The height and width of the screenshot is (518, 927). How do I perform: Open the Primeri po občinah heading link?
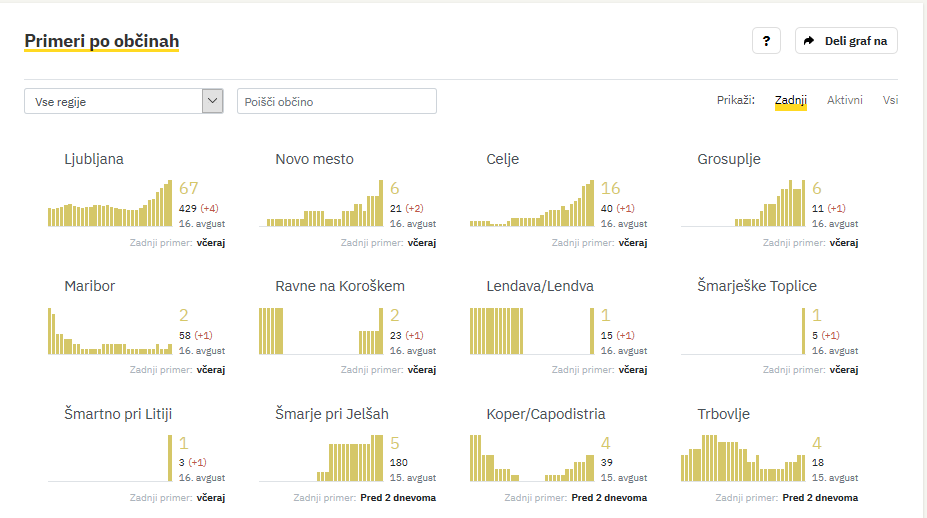102,41
